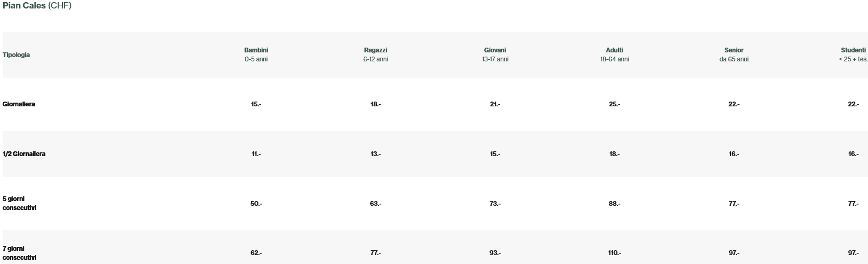Click the Giornaliera Adulti price 25.-

pyautogui.click(x=615, y=104)
